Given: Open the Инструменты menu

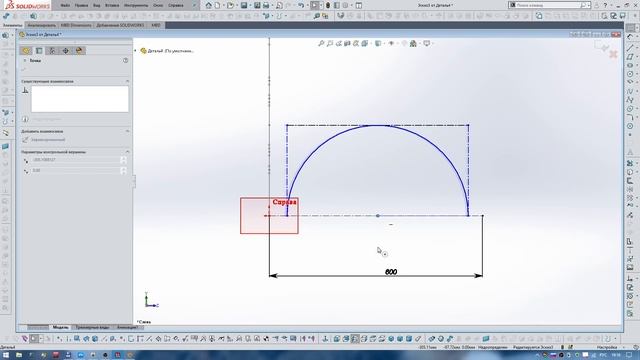Looking at the screenshot, I should 136,5.
